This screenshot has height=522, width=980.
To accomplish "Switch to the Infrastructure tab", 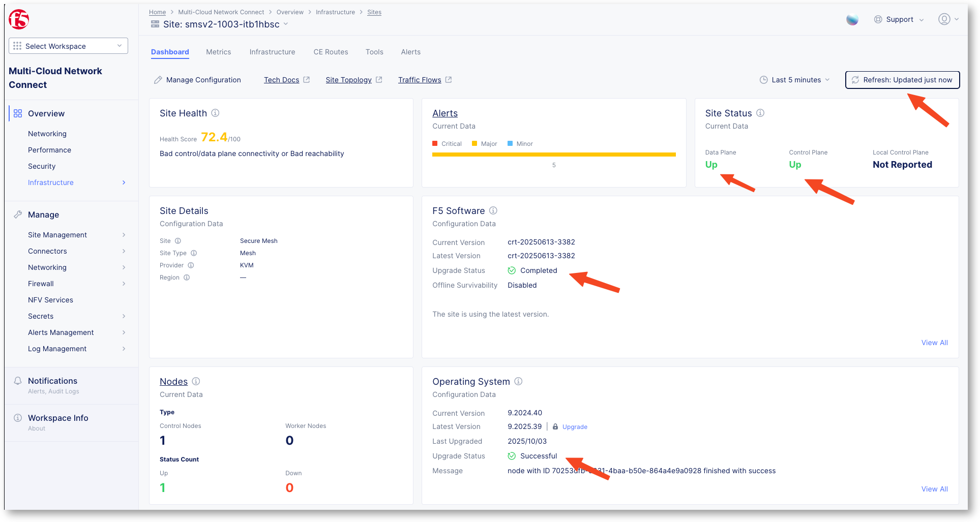I will (x=272, y=52).
